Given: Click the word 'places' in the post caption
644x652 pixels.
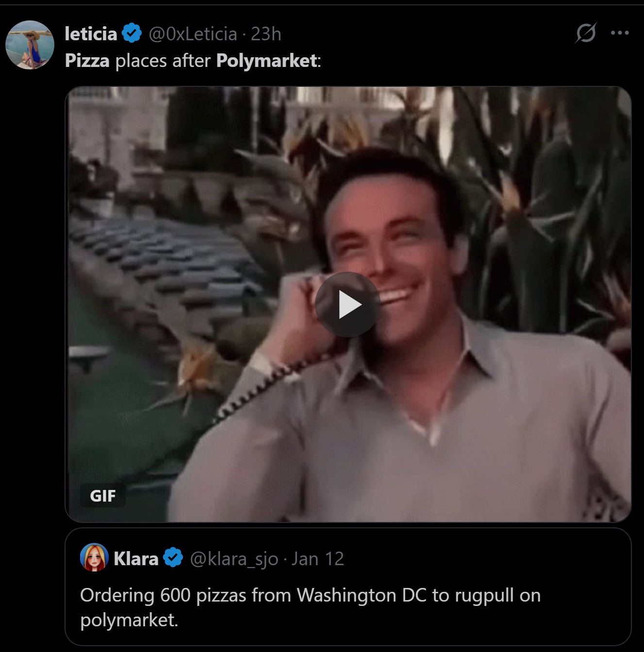Looking at the screenshot, I should [x=138, y=61].
